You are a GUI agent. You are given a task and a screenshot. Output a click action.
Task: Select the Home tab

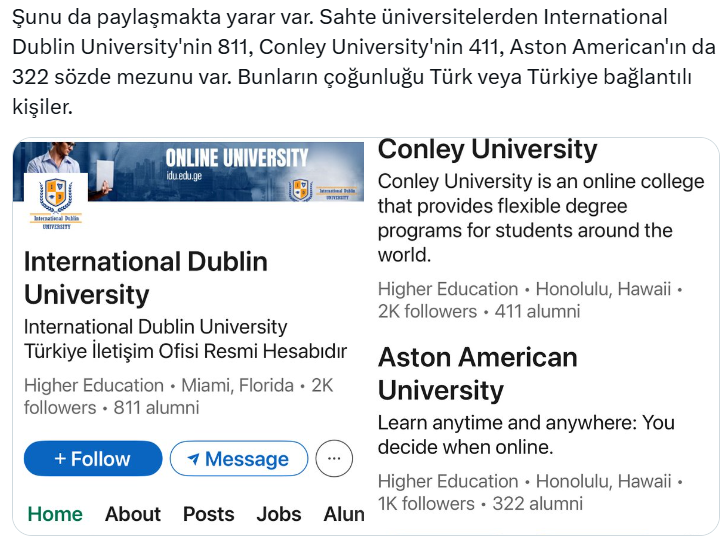point(55,514)
